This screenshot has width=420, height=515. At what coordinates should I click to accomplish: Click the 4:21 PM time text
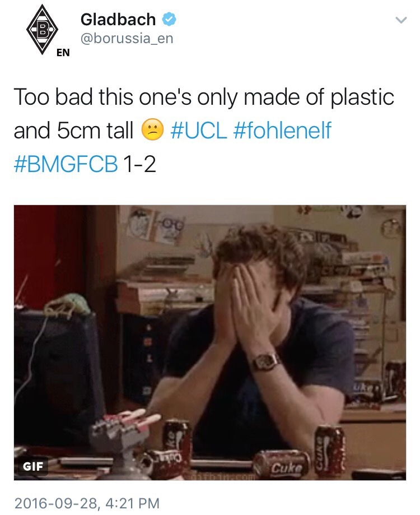(x=133, y=503)
